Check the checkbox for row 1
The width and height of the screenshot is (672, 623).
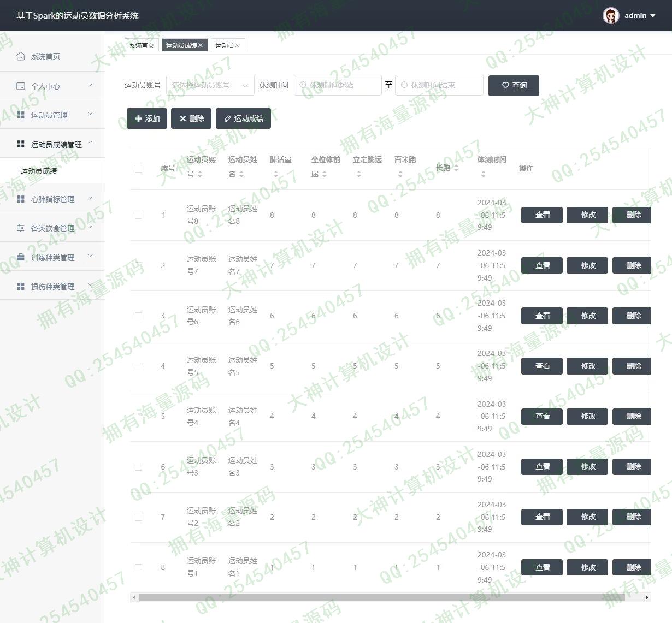point(138,215)
